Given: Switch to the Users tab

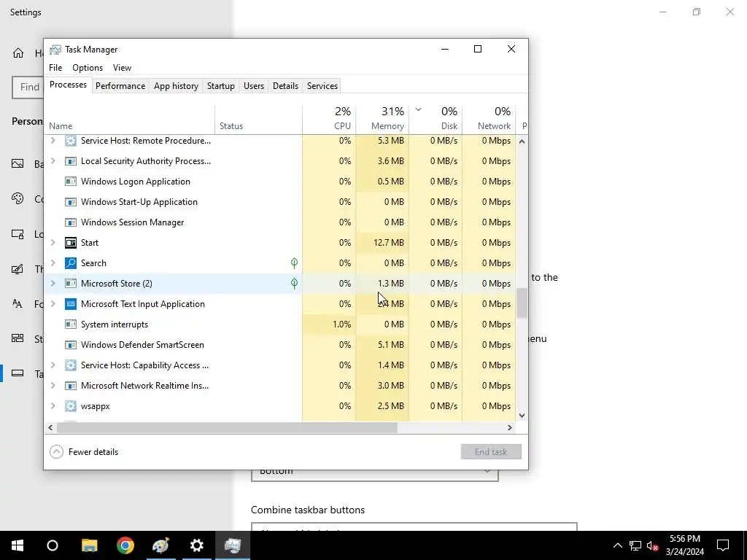Looking at the screenshot, I should 253,86.
